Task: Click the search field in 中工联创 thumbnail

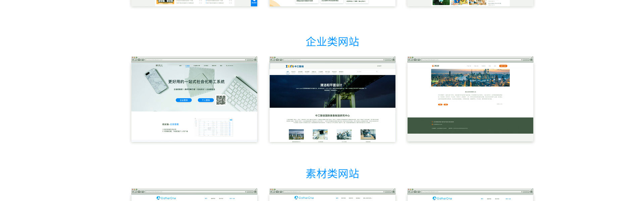Action: tap(367, 72)
